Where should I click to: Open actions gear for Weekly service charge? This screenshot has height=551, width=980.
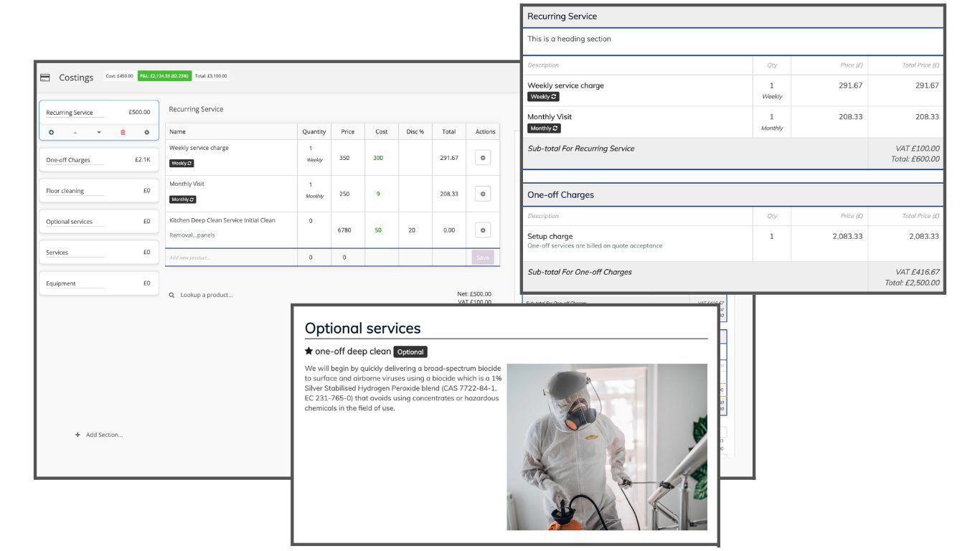[483, 158]
